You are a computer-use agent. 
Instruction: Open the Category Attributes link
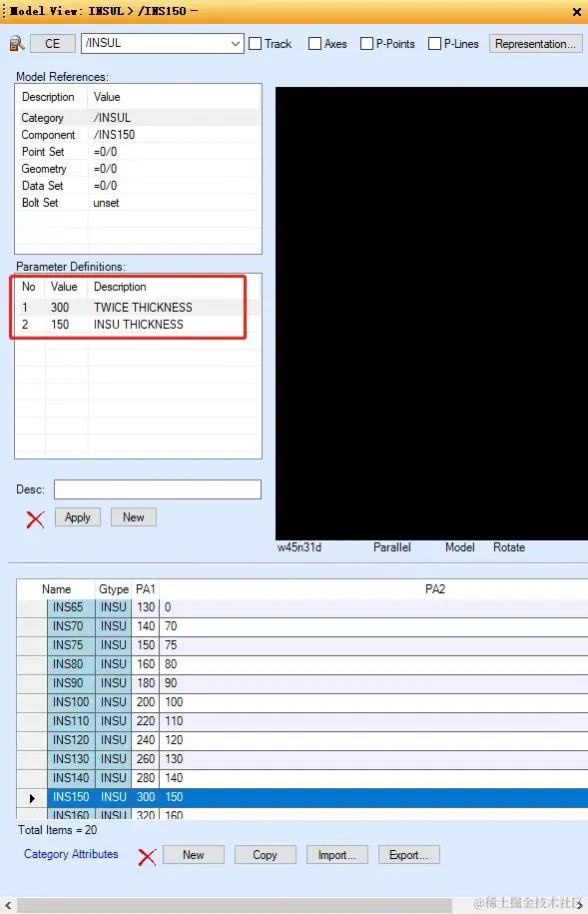point(71,854)
